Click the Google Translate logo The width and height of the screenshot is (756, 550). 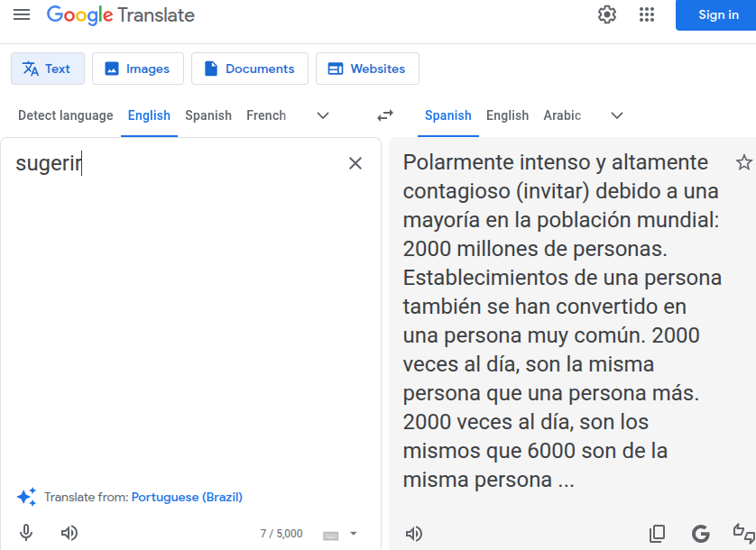tap(121, 15)
